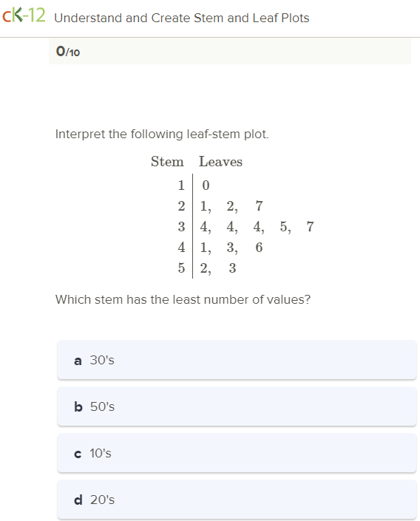Click the last leaf 3 in stem 5 row
The width and height of the screenshot is (420, 521).
tap(232, 268)
